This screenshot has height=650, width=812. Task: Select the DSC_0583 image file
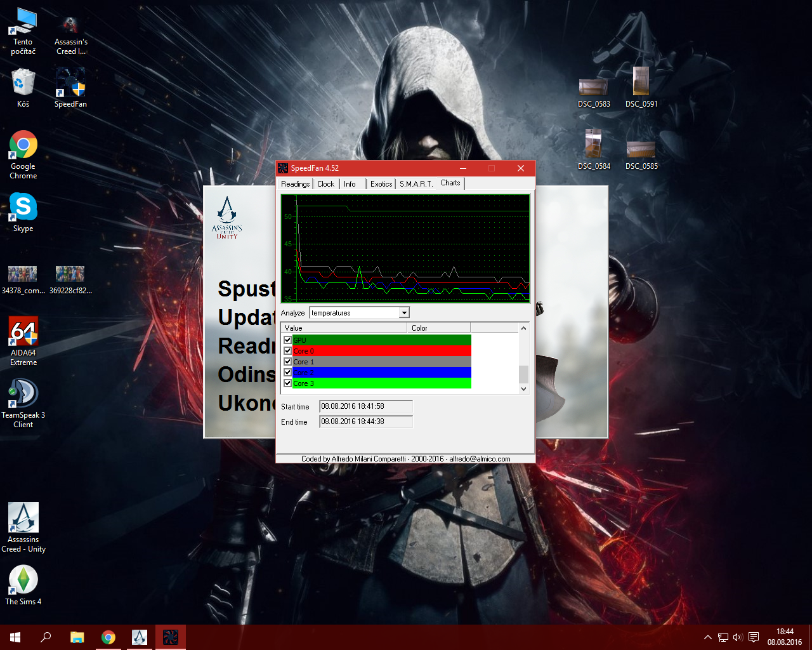[x=594, y=93]
